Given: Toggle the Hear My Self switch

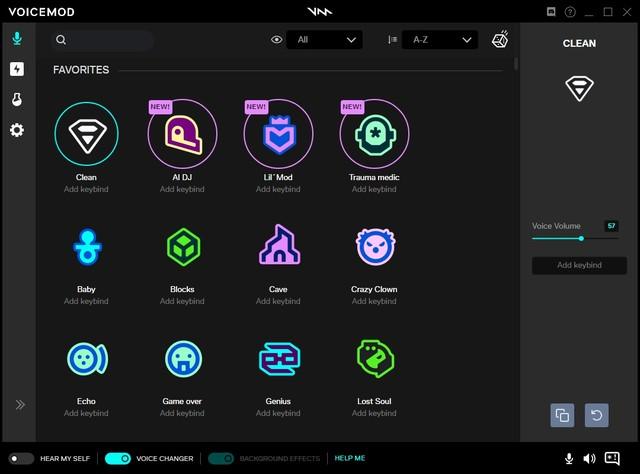Looking at the screenshot, I should [x=21, y=458].
